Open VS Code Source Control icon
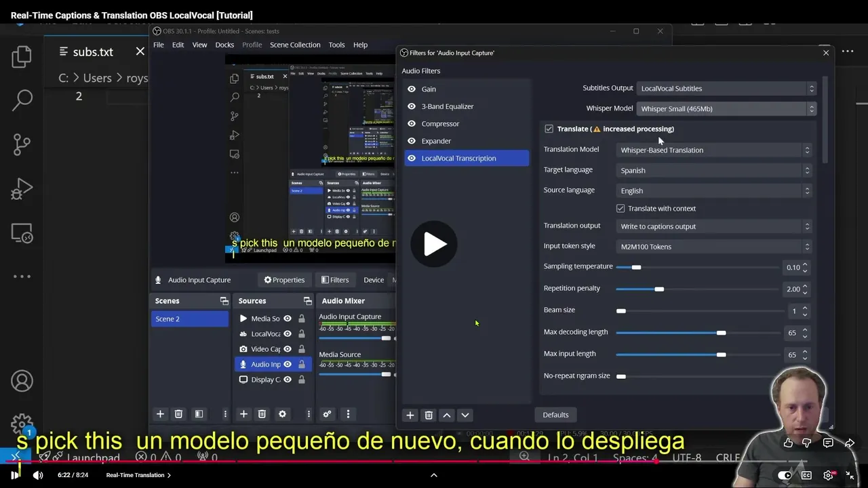This screenshot has width=868, height=488. 22,144
